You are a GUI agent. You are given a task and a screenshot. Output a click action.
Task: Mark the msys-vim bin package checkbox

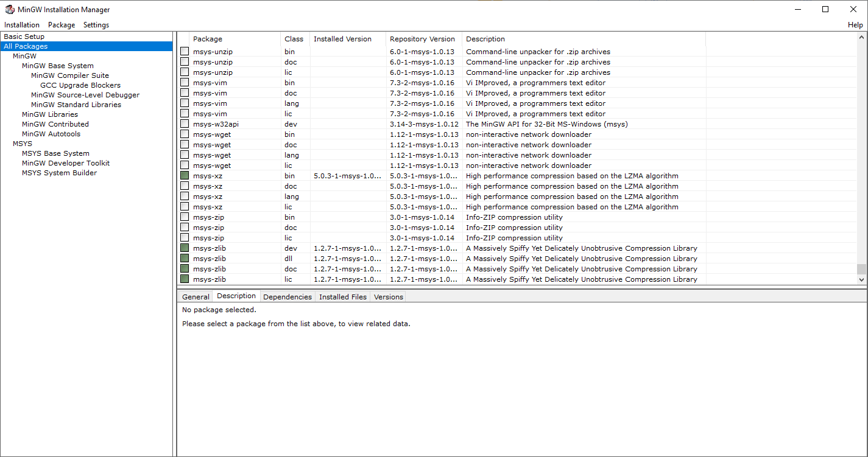185,83
